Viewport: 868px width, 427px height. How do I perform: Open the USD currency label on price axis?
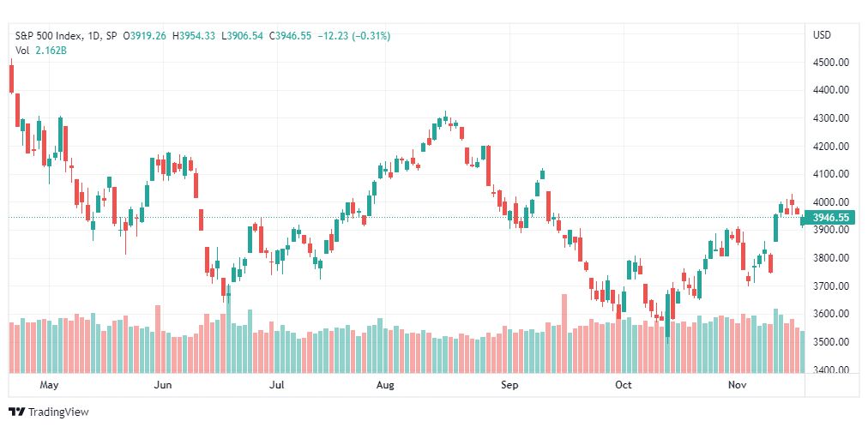click(x=822, y=35)
